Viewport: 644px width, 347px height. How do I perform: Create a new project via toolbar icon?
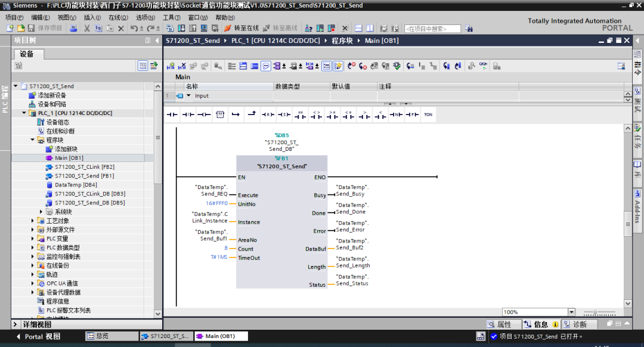pyautogui.click(x=10, y=29)
